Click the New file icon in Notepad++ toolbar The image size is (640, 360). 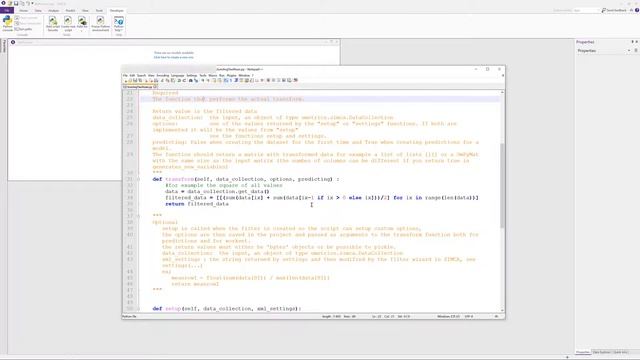point(126,81)
